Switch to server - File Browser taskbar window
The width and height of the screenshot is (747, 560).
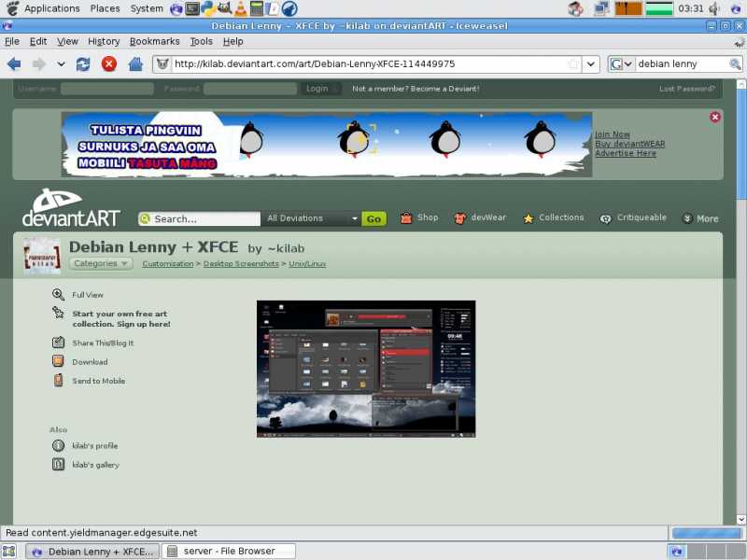(x=229, y=552)
